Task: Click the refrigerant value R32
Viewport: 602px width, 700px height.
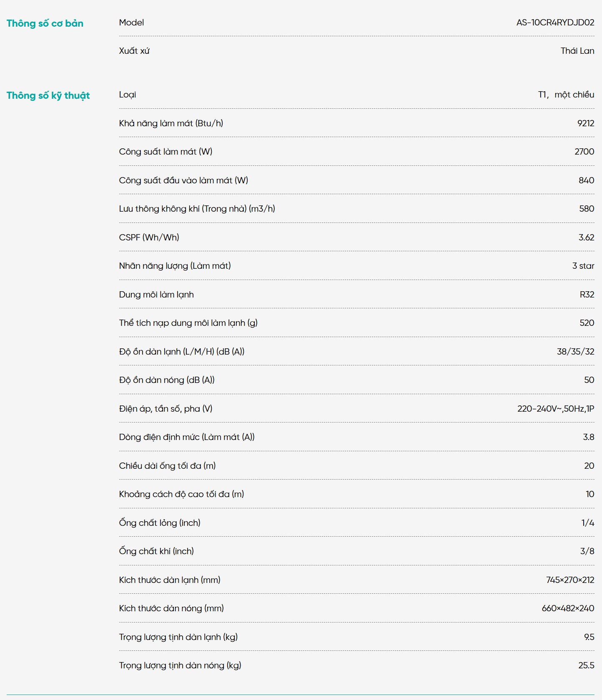Action: coord(587,295)
